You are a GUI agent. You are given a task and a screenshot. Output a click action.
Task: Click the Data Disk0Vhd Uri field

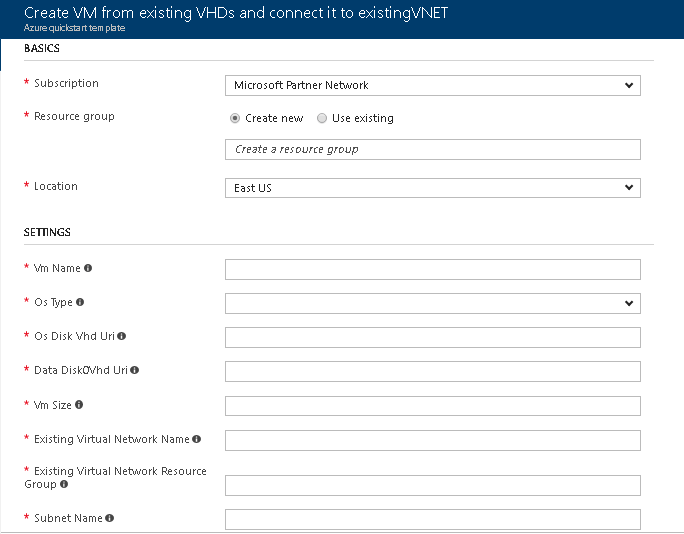point(433,372)
